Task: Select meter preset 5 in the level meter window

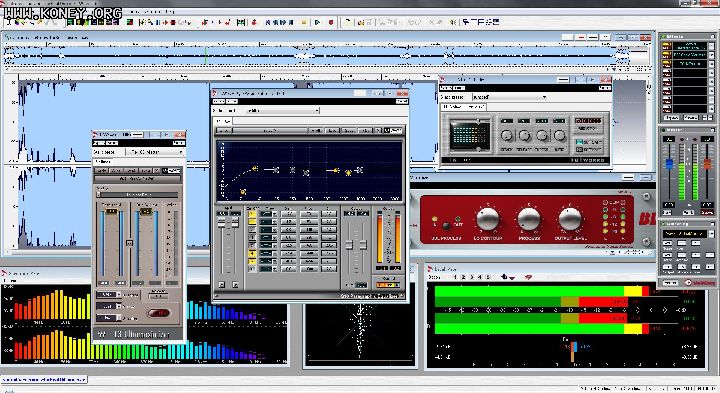Action: [488, 277]
